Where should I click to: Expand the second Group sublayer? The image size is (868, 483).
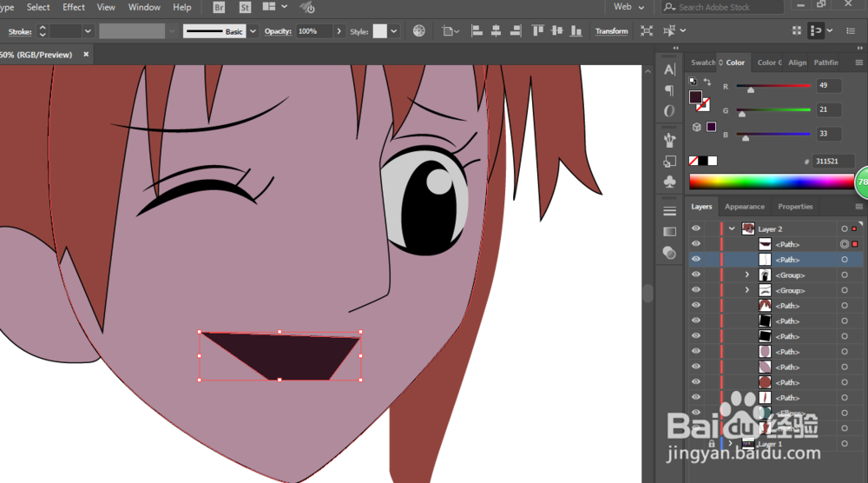(x=746, y=289)
